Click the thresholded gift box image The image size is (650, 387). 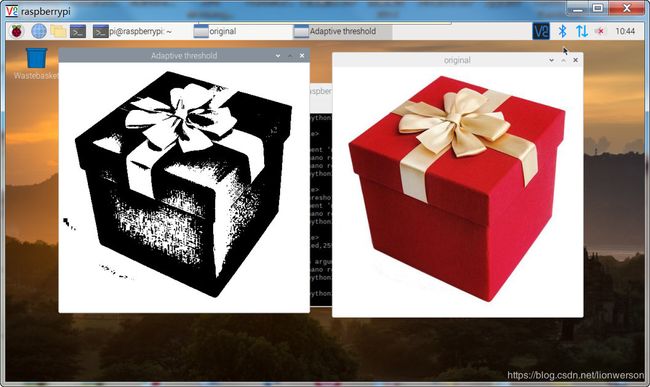[x=184, y=188]
